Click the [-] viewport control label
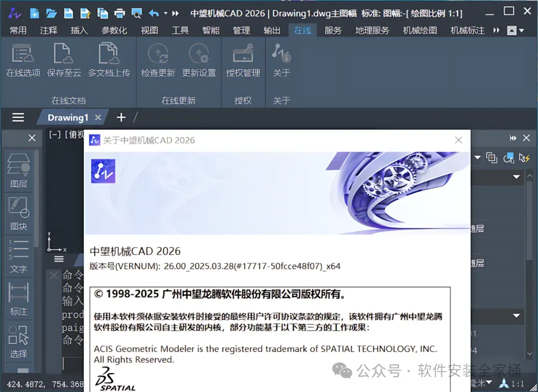Viewport: 538px width, 392px height. [x=55, y=134]
